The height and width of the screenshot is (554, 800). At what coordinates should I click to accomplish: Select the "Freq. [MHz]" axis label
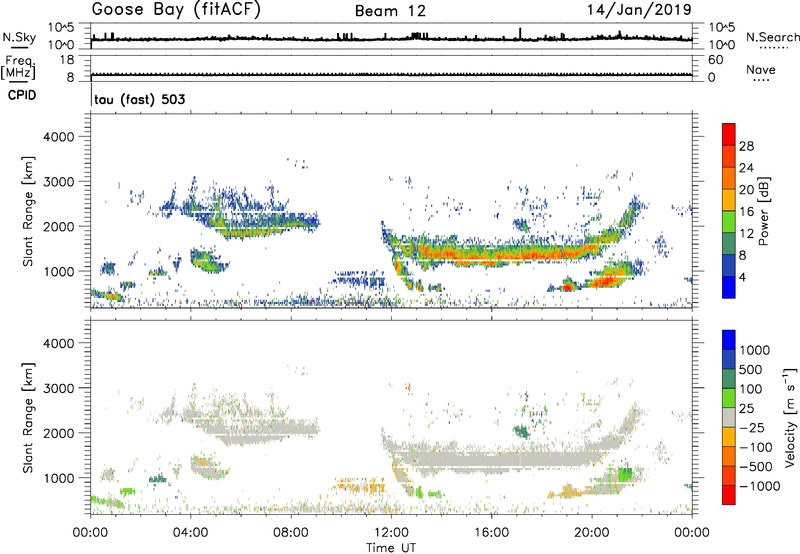point(18,68)
